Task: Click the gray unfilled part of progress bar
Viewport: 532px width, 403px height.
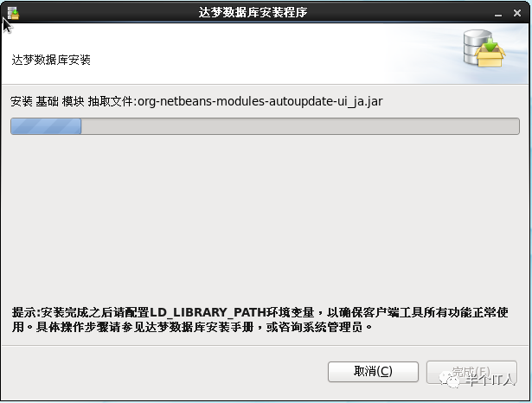Action: pos(300,126)
